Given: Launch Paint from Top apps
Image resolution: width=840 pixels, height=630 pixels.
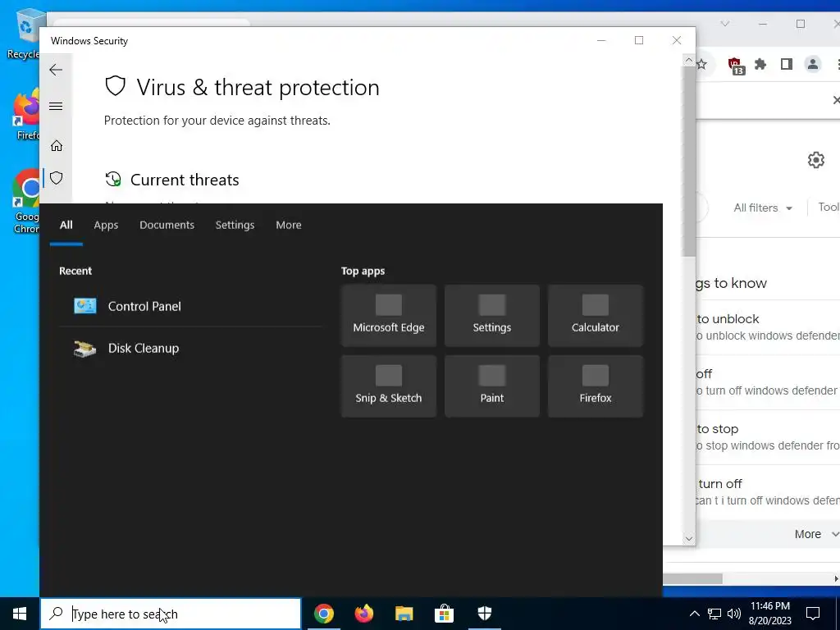Looking at the screenshot, I should [492, 386].
